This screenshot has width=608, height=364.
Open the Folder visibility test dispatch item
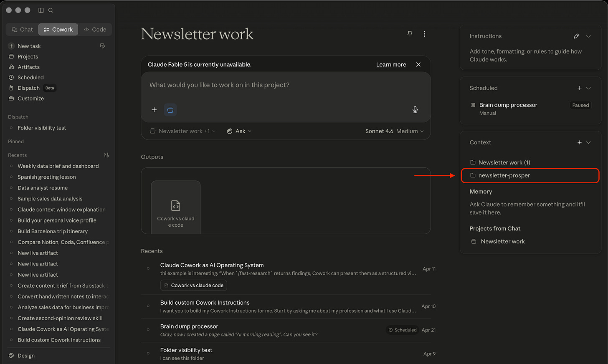click(x=42, y=128)
